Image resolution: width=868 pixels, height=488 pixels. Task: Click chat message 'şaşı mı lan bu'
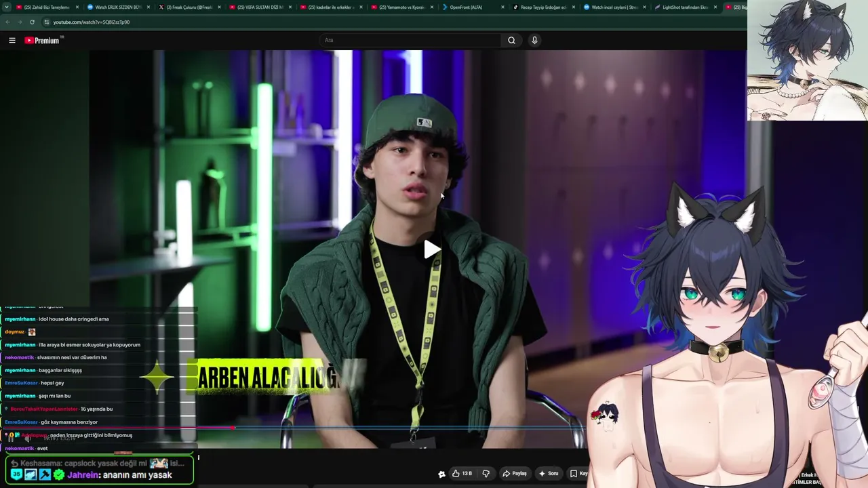click(55, 396)
